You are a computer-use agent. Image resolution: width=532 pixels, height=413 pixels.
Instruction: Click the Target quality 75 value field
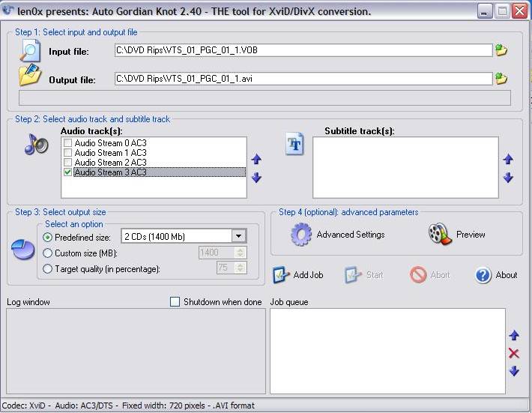226,268
